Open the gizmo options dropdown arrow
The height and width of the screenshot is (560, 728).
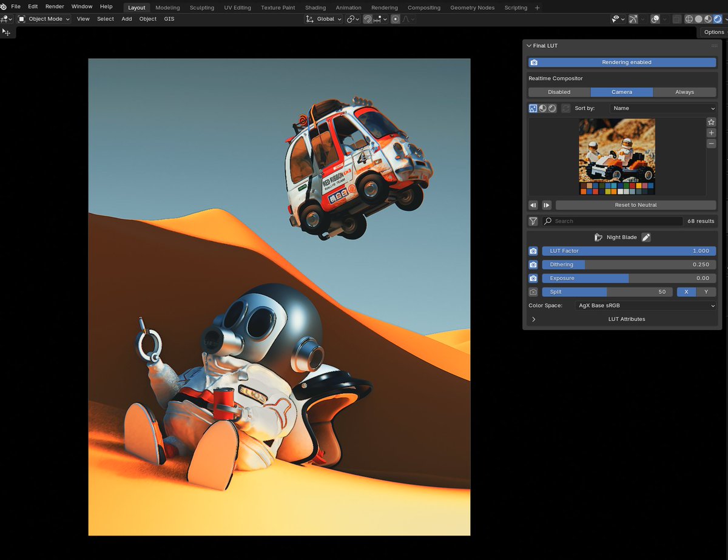coord(642,19)
